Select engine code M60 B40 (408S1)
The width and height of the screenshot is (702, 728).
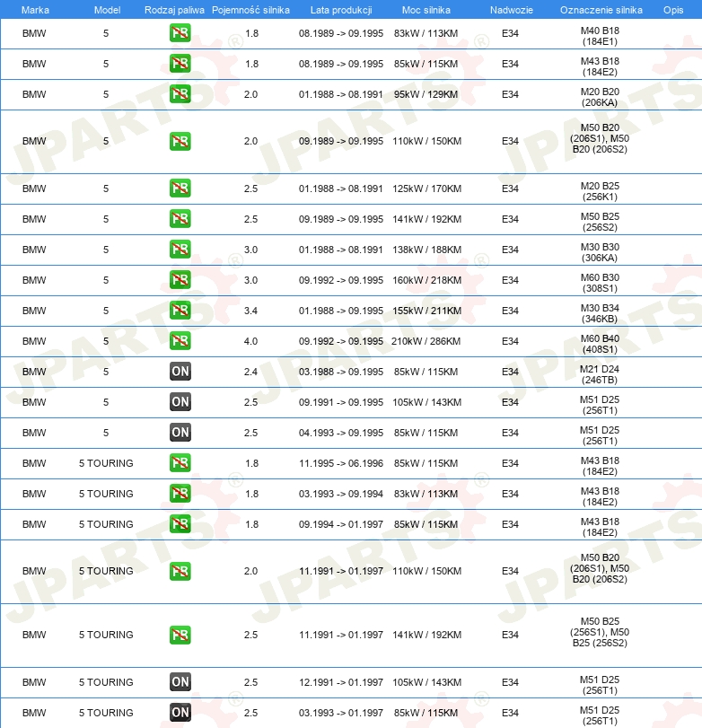coord(600,344)
